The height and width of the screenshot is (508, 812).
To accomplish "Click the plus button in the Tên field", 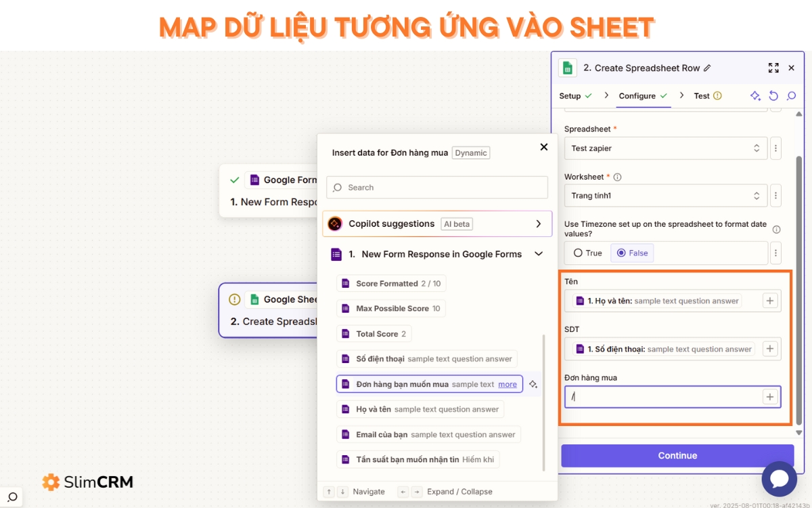I will (x=770, y=301).
